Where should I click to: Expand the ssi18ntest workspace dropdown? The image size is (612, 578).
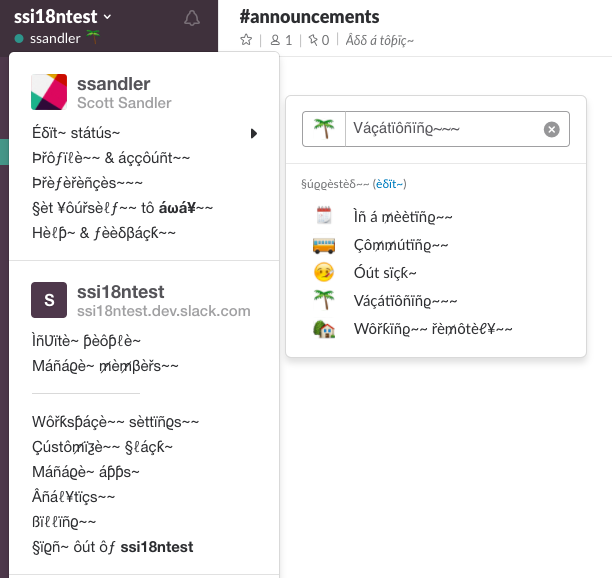pos(62,17)
